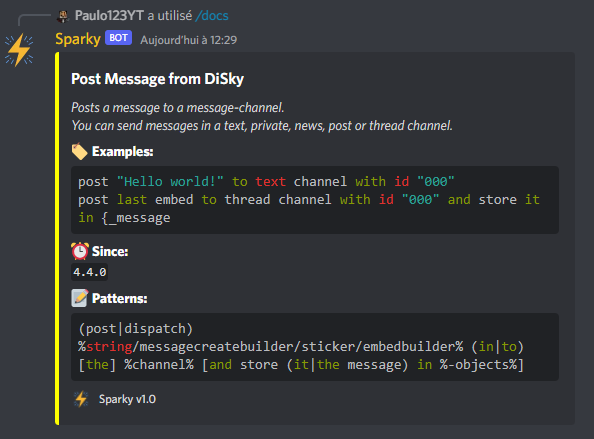Click the italic description text of the embed
Screen dimensions: 594x439
coord(262,117)
